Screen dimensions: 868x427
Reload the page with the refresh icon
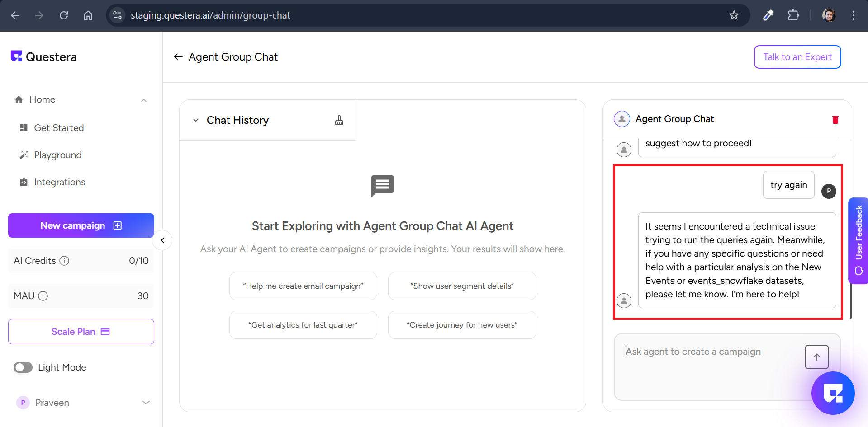click(64, 15)
